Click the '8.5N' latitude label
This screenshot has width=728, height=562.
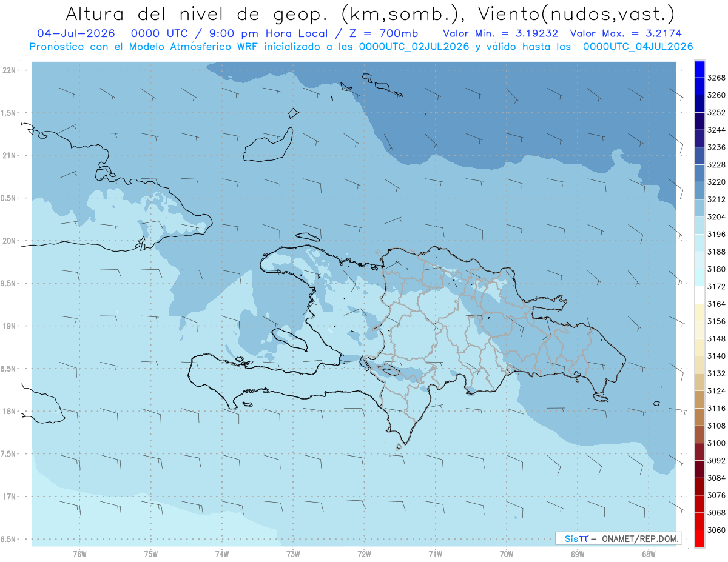point(8,369)
